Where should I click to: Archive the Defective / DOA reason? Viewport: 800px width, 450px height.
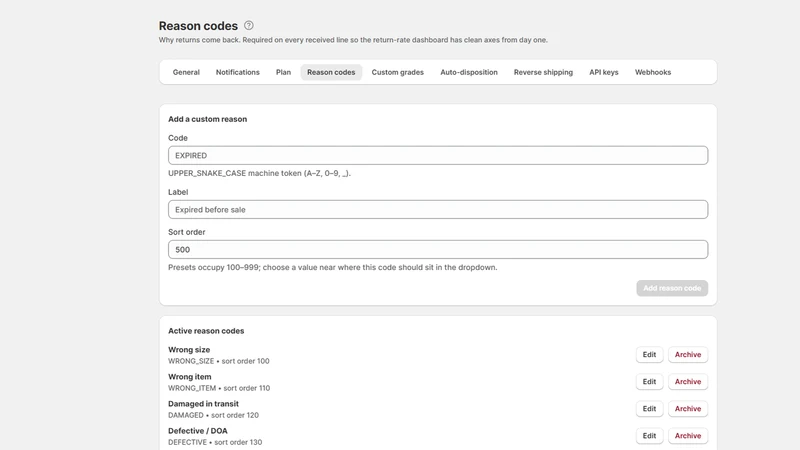(x=688, y=435)
